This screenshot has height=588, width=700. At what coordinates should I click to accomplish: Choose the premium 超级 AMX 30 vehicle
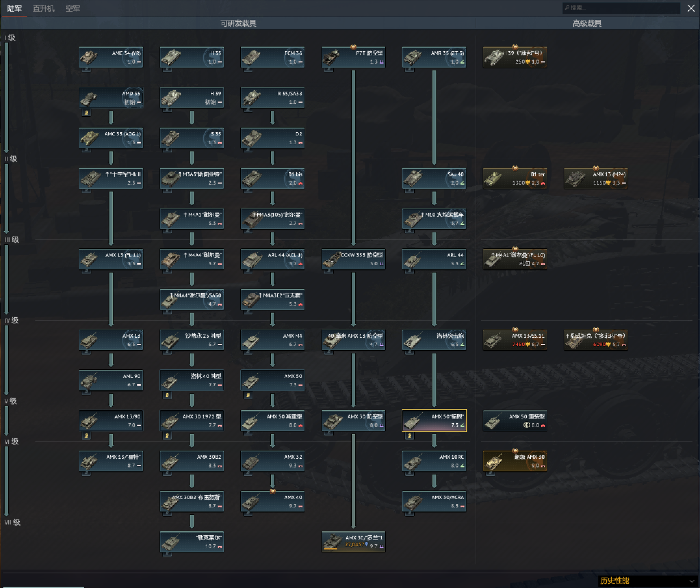coord(515,461)
